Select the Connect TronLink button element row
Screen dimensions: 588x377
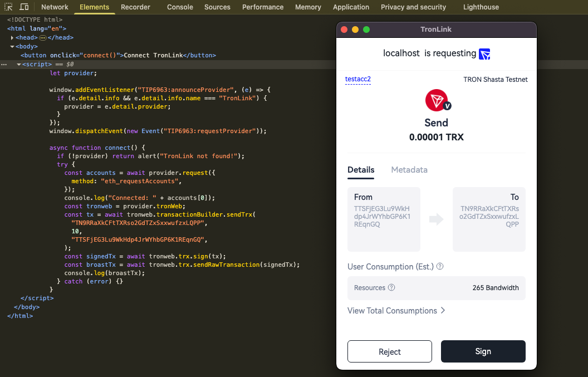pos(118,55)
